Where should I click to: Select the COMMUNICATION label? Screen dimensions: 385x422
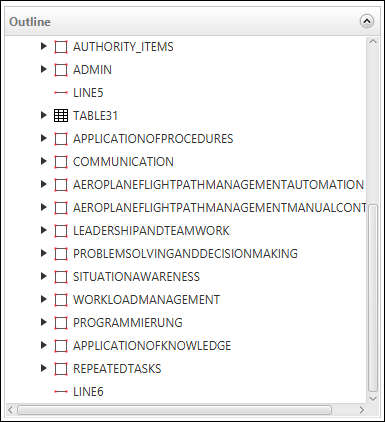(x=123, y=162)
